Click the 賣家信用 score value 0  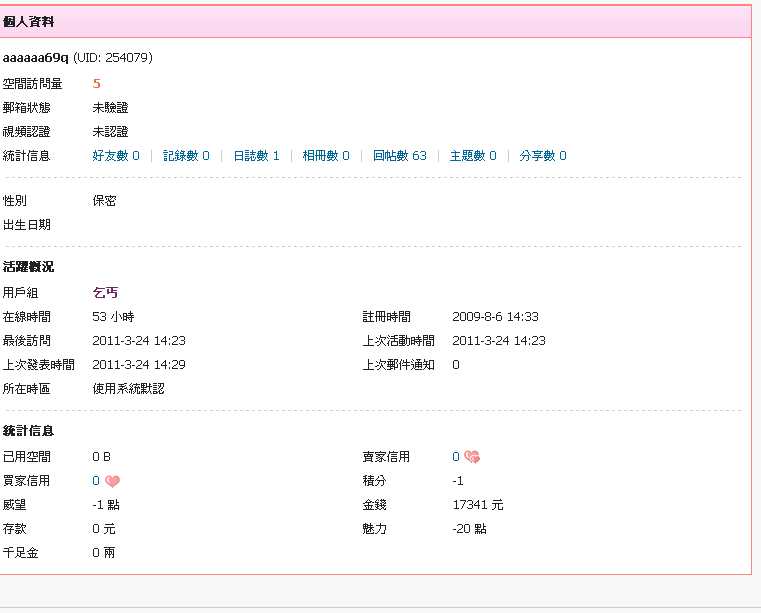coord(455,457)
